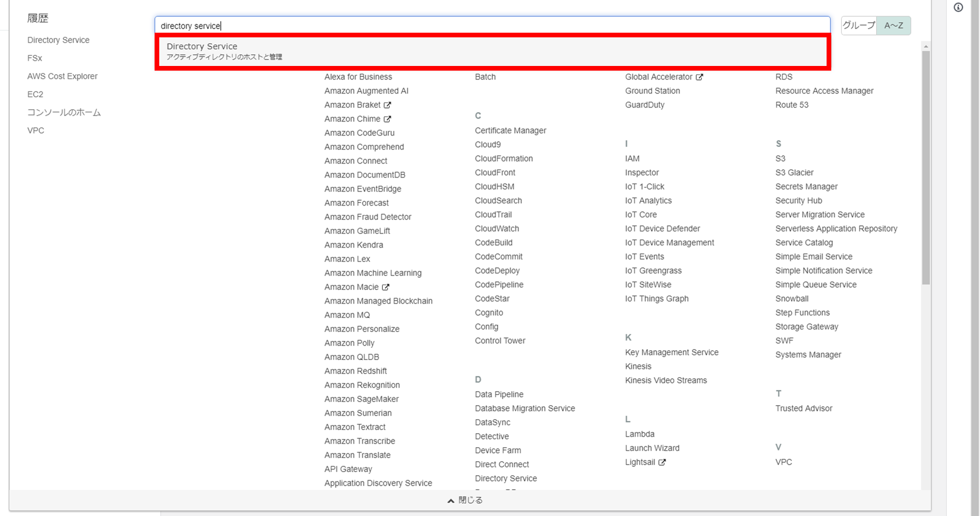The image size is (980, 516).
Task: Open Directory Service from history
Action: point(58,40)
